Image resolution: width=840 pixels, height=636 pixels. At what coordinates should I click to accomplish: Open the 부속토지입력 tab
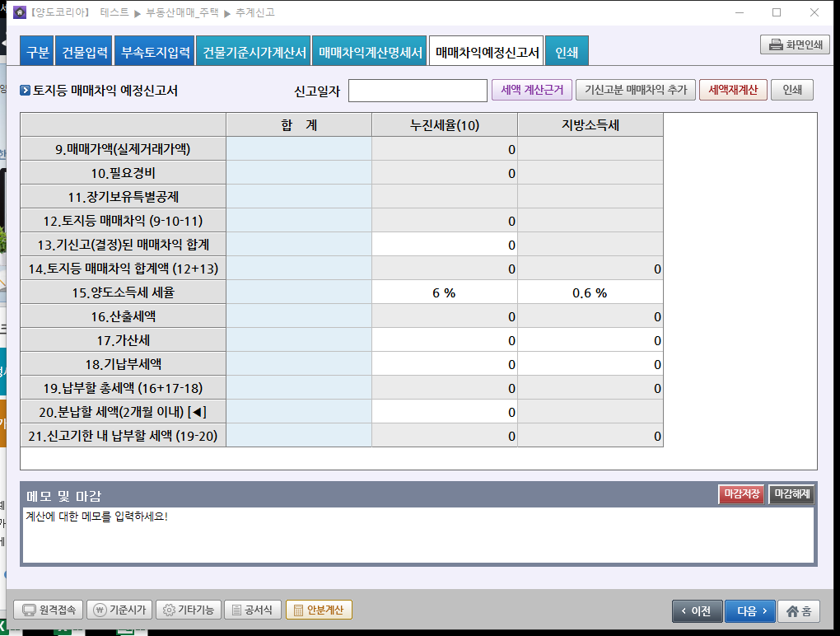click(x=156, y=53)
